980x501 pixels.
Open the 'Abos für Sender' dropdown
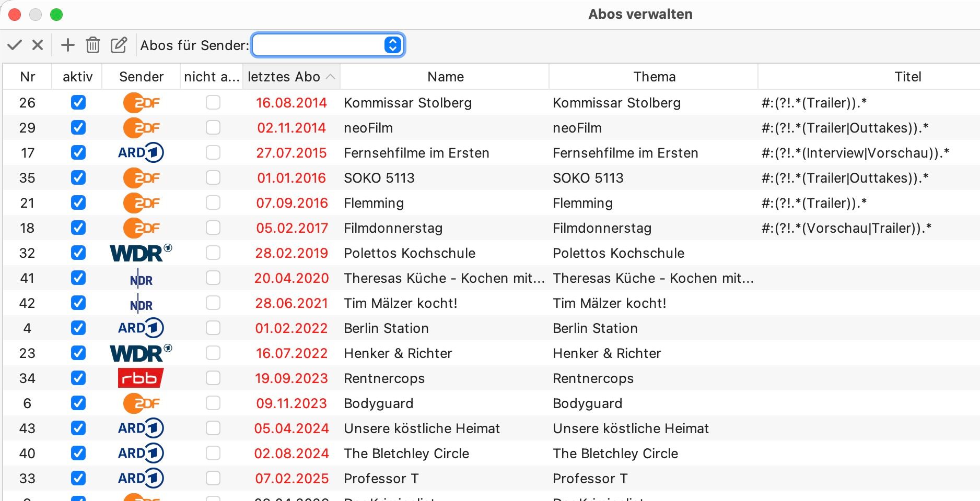[x=328, y=45]
